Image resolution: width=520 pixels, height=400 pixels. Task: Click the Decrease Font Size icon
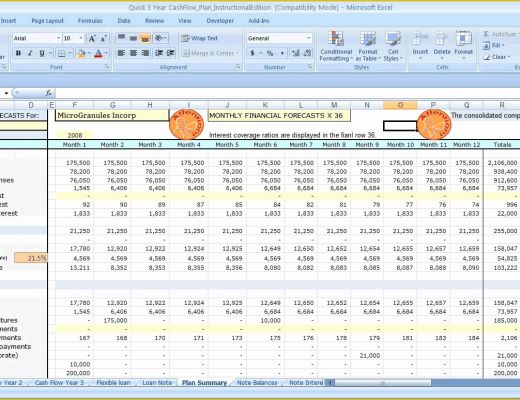(x=103, y=38)
